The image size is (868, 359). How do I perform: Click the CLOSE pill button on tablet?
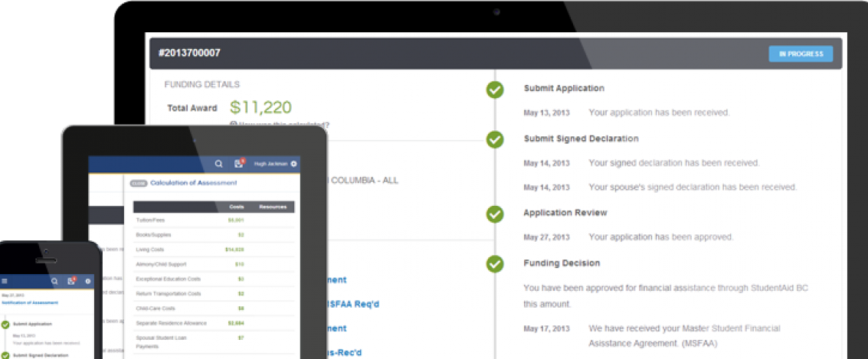click(138, 183)
